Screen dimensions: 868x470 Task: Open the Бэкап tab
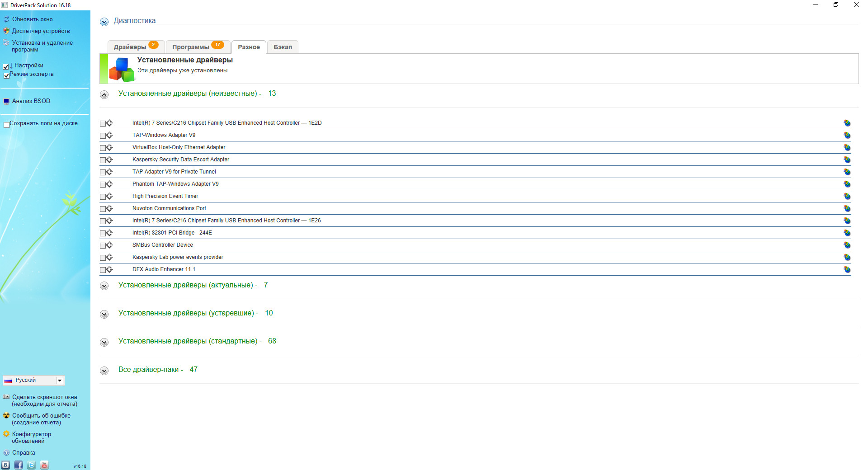[x=283, y=47]
